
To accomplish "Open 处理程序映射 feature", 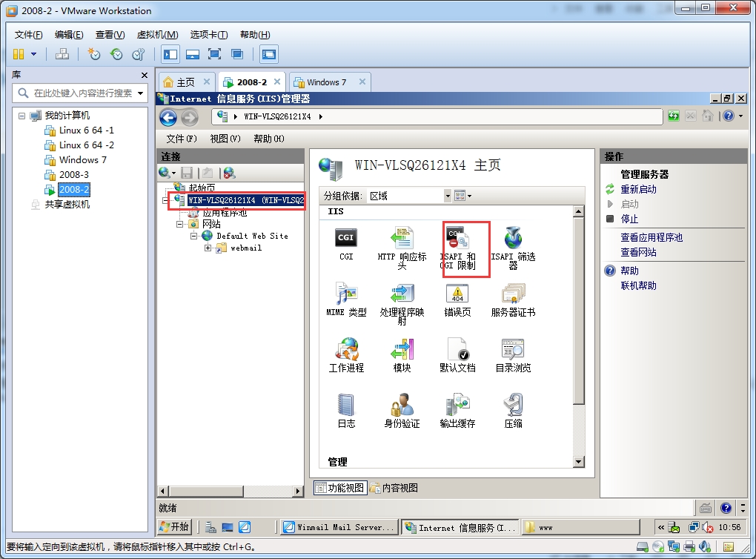I will click(402, 303).
